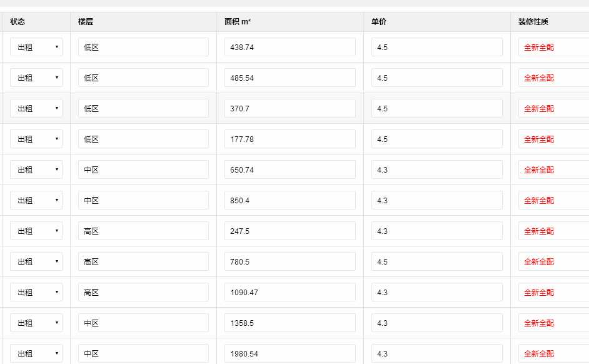This screenshot has height=364, width=589.
Task: Open status dropdown in 370.7 area row
Action: [36, 108]
